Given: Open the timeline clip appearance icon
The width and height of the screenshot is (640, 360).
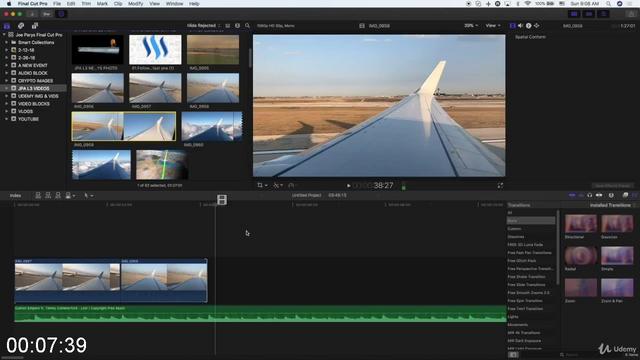Looking at the screenshot, I should point(611,196).
